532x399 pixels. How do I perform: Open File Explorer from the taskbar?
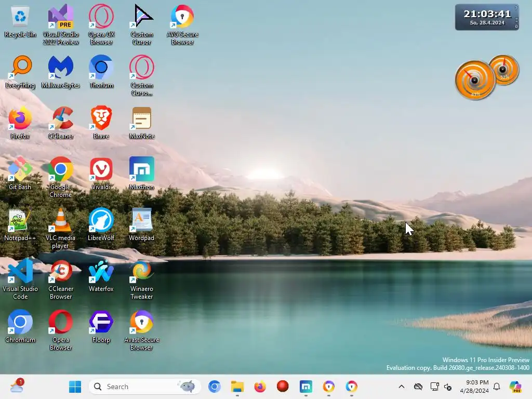237,387
